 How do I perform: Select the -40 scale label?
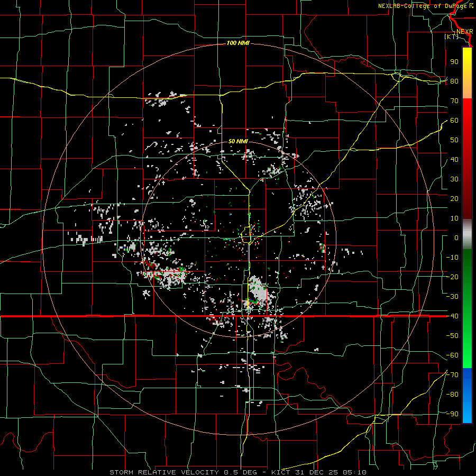tap(452, 316)
